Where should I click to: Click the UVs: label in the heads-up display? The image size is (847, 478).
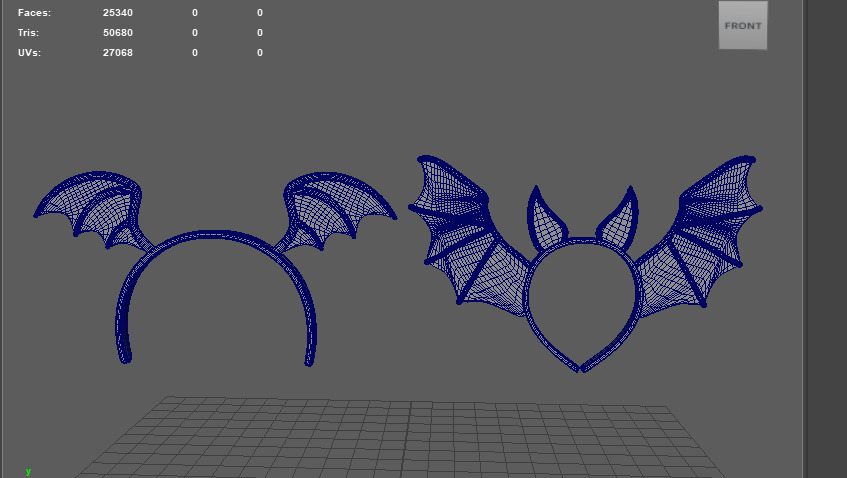[x=29, y=52]
